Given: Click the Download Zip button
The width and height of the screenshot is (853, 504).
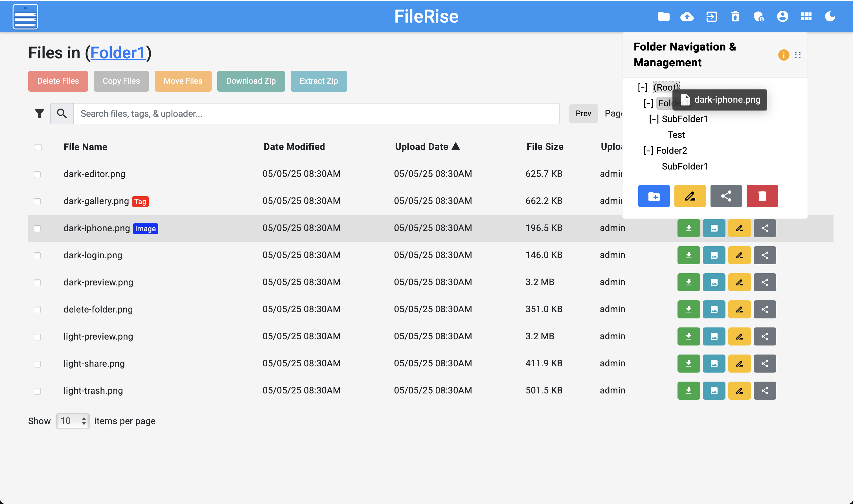Looking at the screenshot, I should 251,81.
